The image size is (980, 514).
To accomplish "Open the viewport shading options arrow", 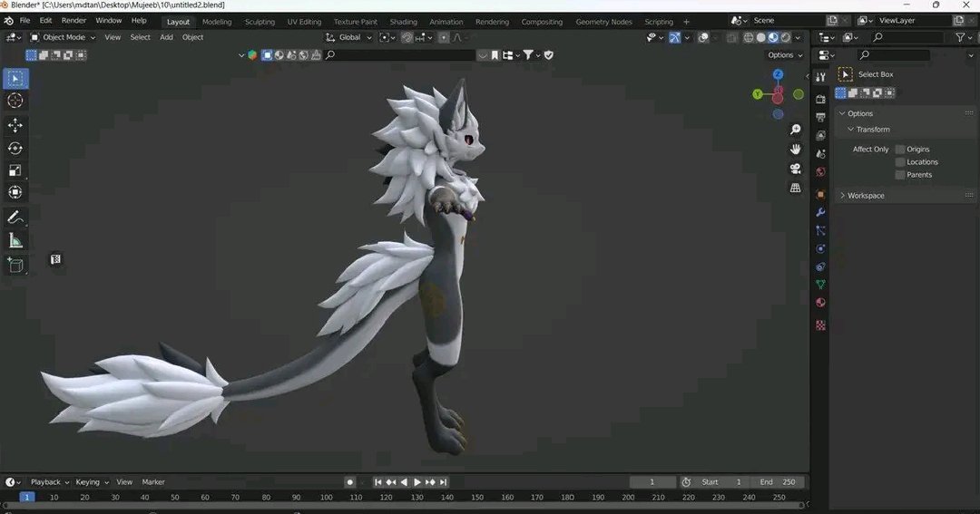I will pyautogui.click(x=799, y=37).
